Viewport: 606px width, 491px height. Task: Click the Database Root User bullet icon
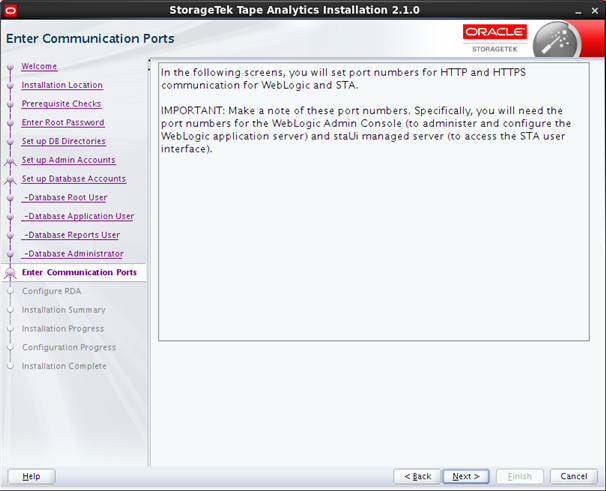10,198
